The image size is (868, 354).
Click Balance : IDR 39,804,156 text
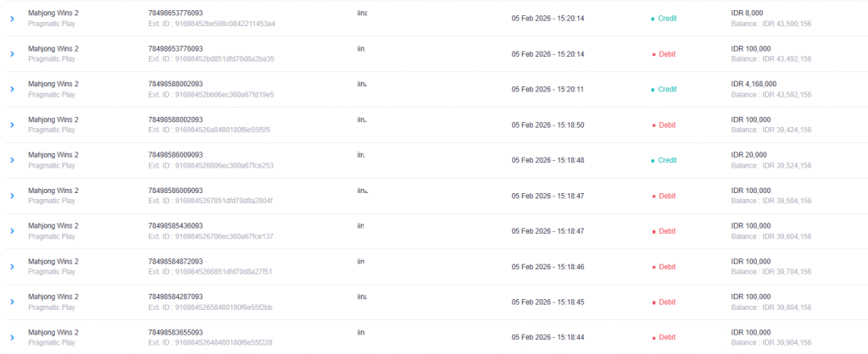[x=771, y=307]
